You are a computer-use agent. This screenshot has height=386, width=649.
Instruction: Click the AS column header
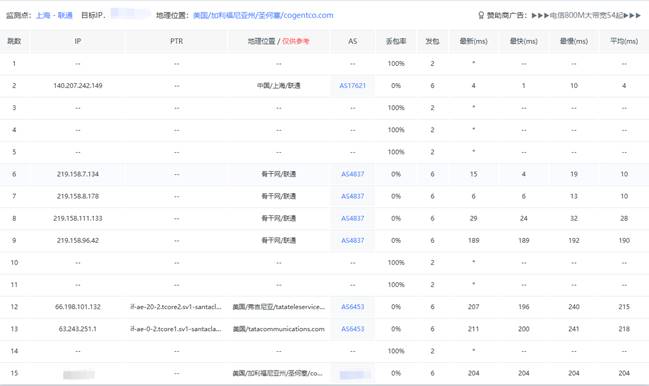click(x=353, y=41)
